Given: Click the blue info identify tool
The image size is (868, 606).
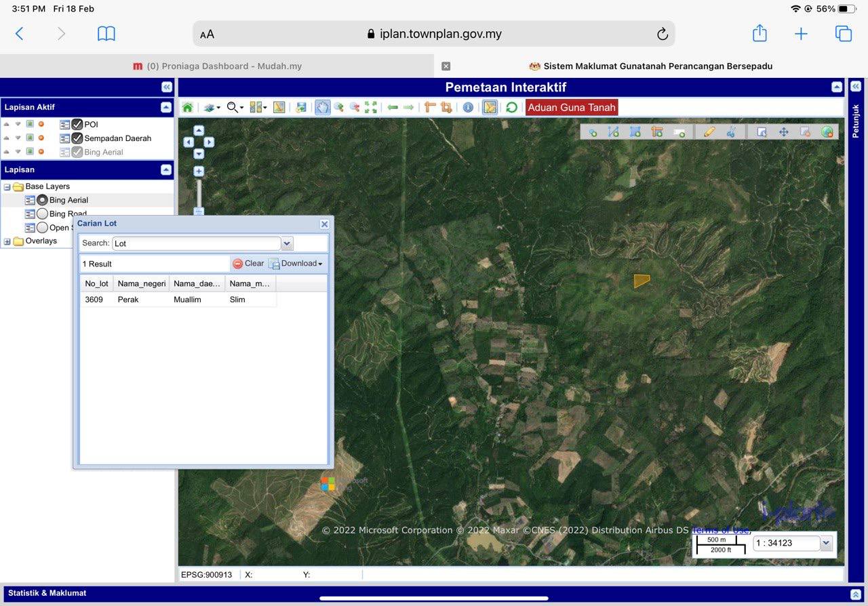Looking at the screenshot, I should (468, 107).
